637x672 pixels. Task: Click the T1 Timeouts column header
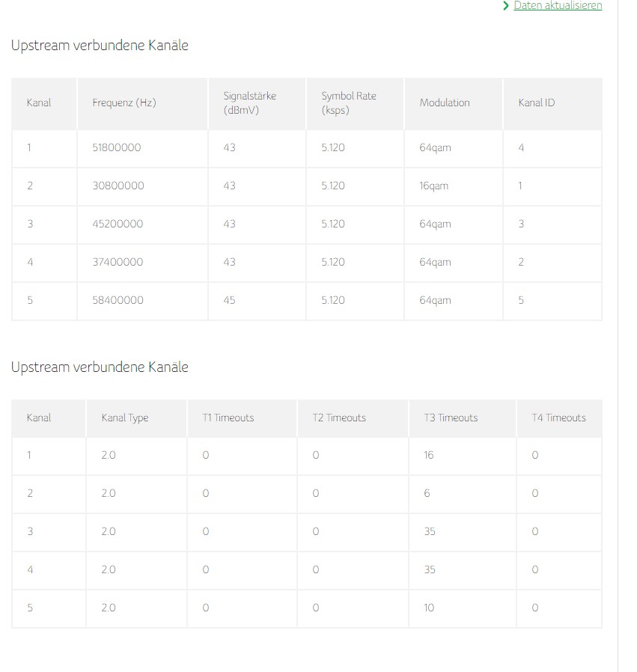(x=228, y=418)
